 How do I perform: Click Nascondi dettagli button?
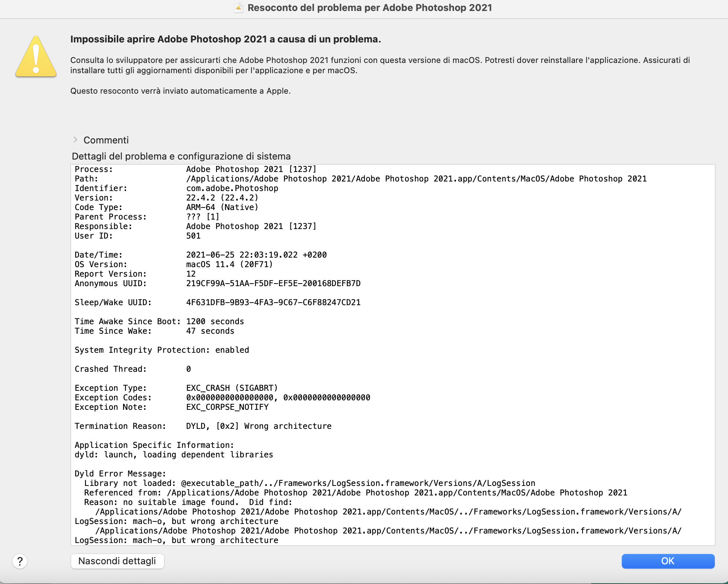[x=117, y=561]
